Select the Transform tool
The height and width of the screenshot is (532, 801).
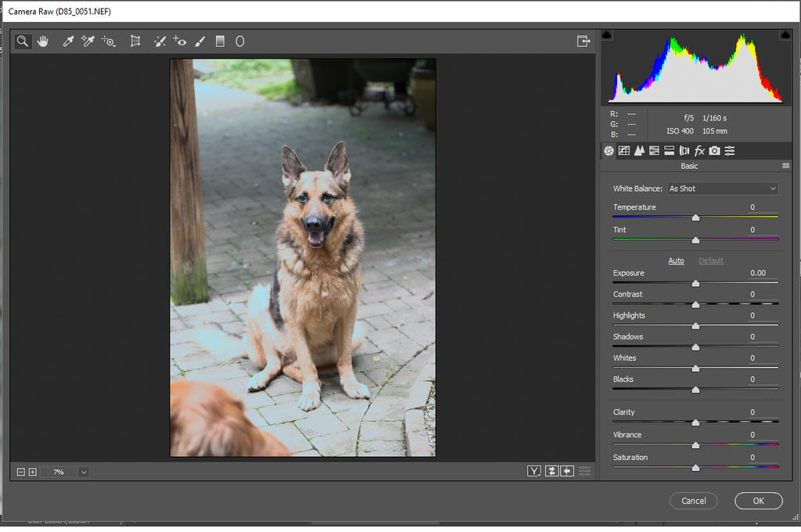tap(135, 41)
